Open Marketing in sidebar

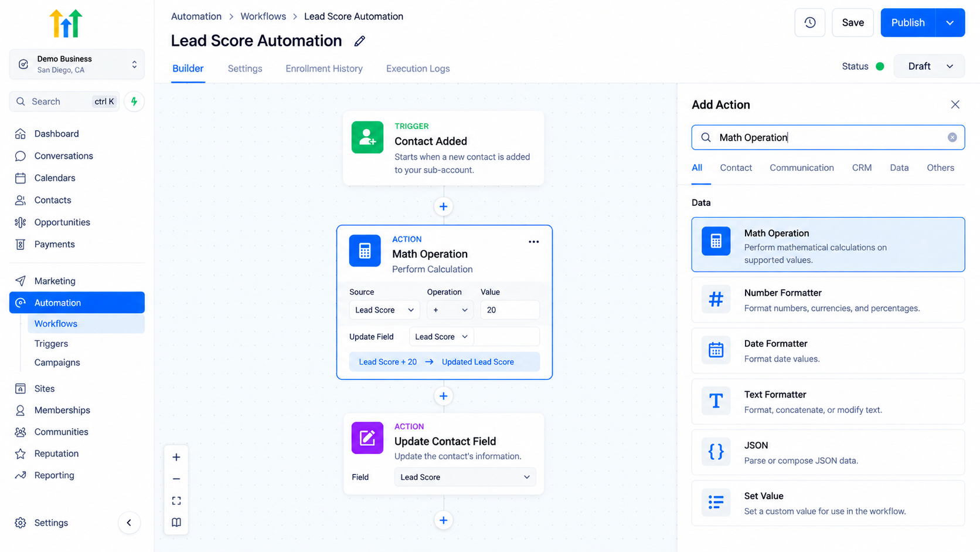(55, 281)
